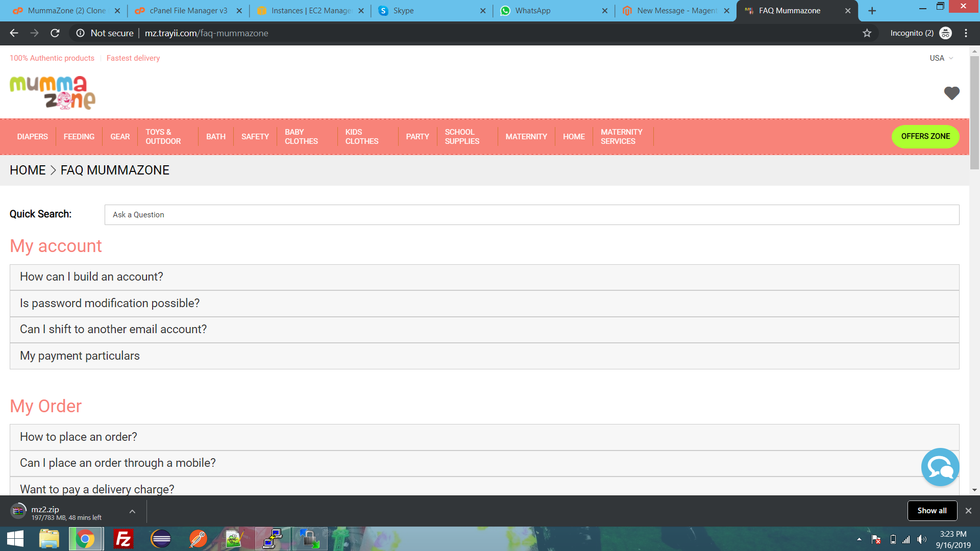Show hidden icons in the system tray
Image resolution: width=980 pixels, height=551 pixels.
859,539
